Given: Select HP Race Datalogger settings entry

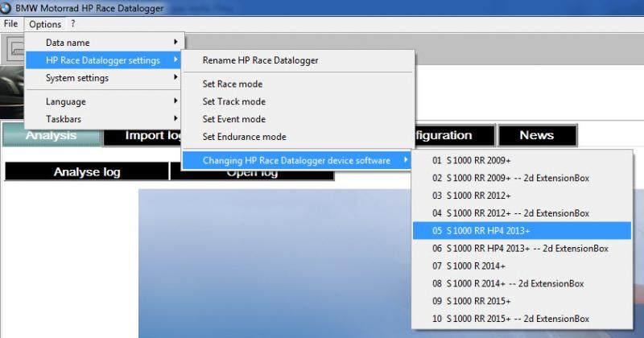Looking at the screenshot, I should point(105,60).
